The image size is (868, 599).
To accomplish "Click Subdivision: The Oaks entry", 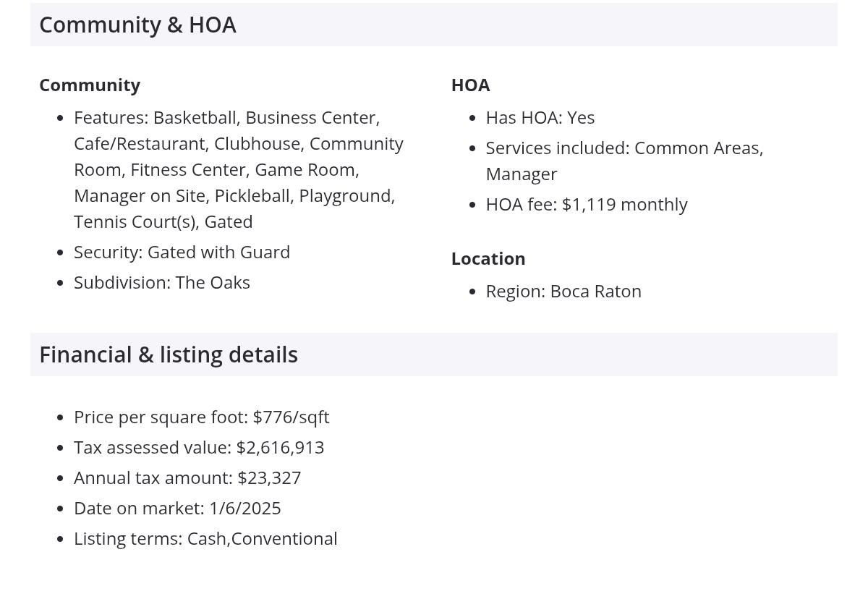I will click(162, 282).
